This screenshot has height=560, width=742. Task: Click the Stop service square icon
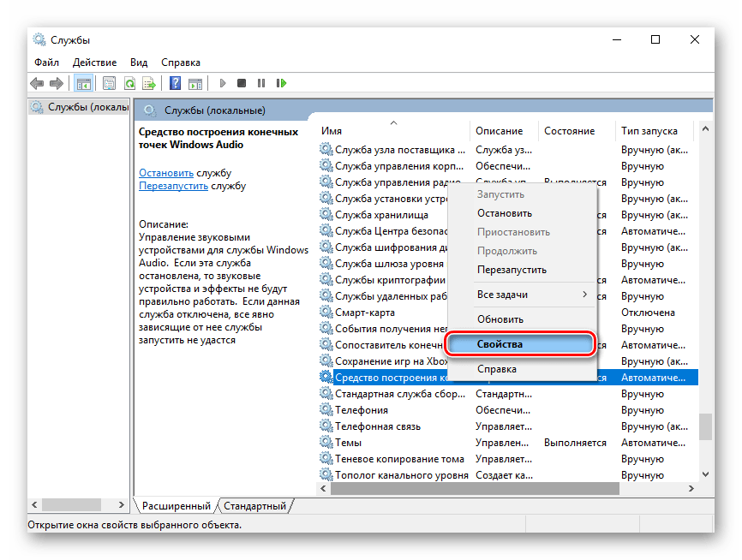[242, 83]
